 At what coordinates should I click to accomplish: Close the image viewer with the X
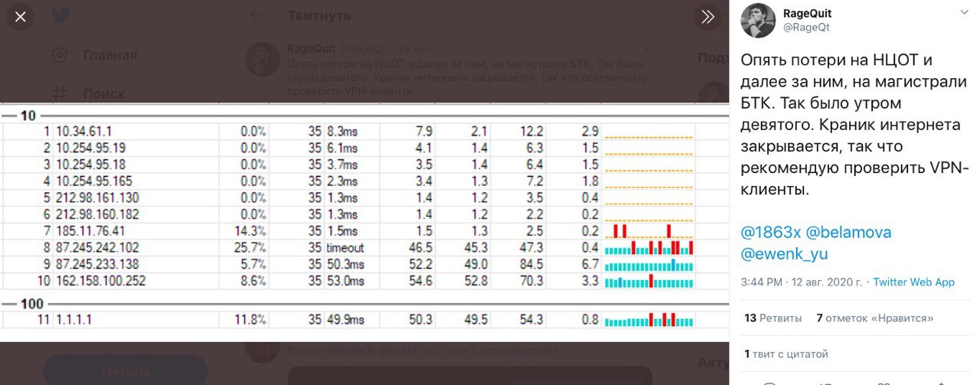[21, 16]
